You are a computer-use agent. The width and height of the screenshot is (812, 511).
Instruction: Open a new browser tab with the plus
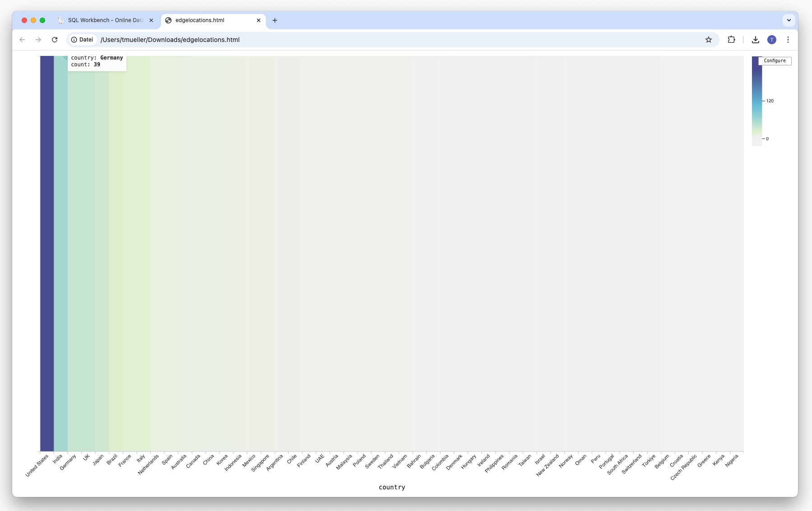[275, 20]
